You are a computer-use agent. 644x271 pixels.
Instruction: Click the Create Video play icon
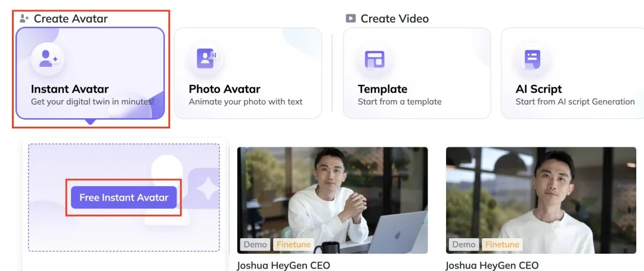351,19
